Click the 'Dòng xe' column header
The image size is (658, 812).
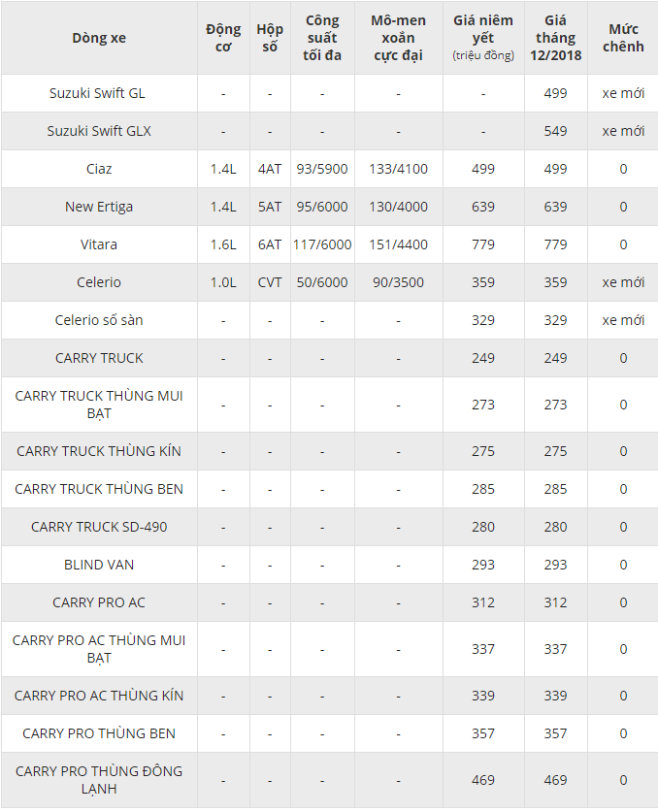(x=99, y=38)
